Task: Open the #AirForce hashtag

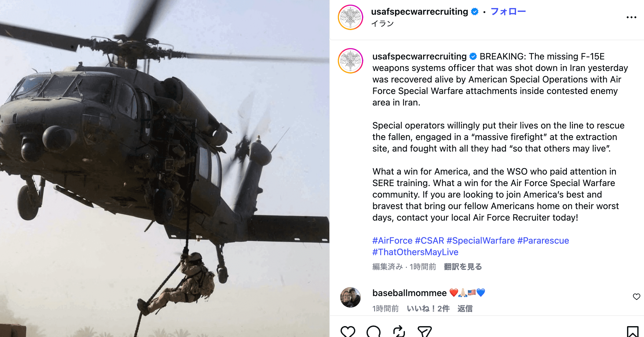Action: click(x=392, y=240)
